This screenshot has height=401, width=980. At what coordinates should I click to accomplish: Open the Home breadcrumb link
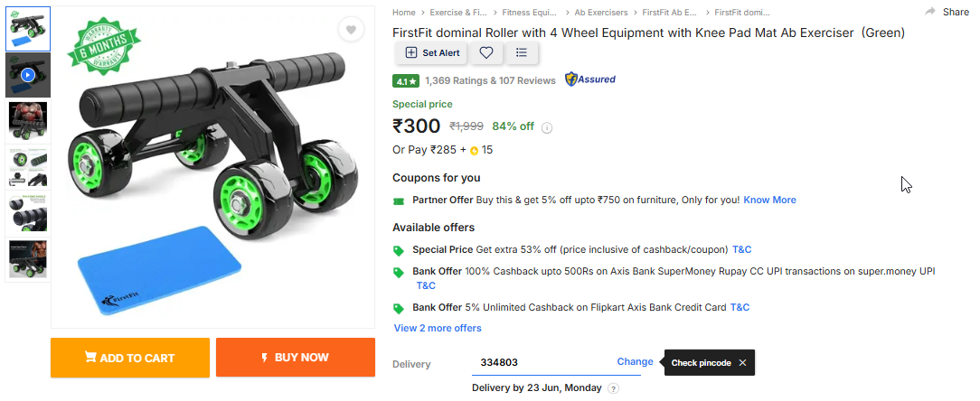[404, 13]
